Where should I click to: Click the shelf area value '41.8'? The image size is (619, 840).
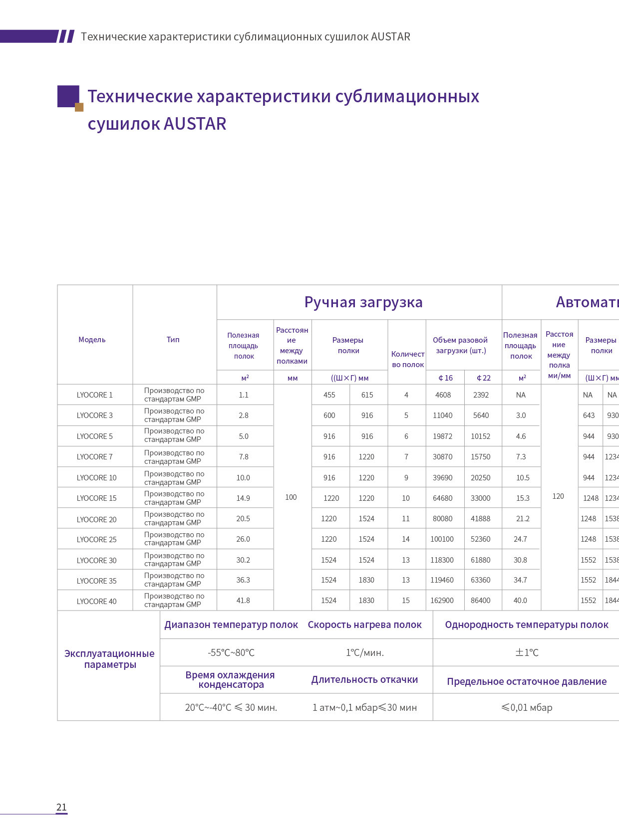(243, 601)
